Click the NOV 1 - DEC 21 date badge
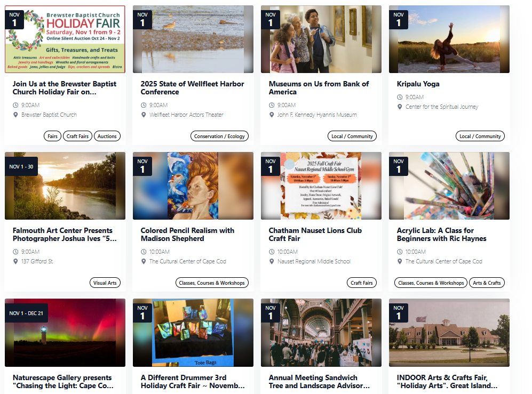532x394 pixels. (x=26, y=313)
